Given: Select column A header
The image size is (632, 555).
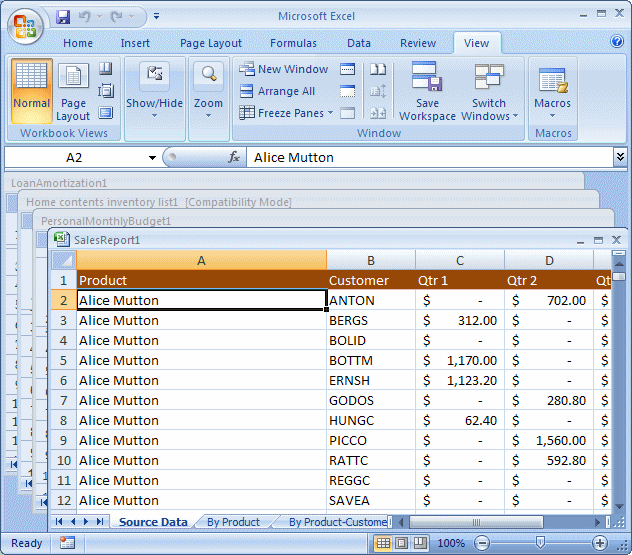Looking at the screenshot, I should tap(202, 260).
